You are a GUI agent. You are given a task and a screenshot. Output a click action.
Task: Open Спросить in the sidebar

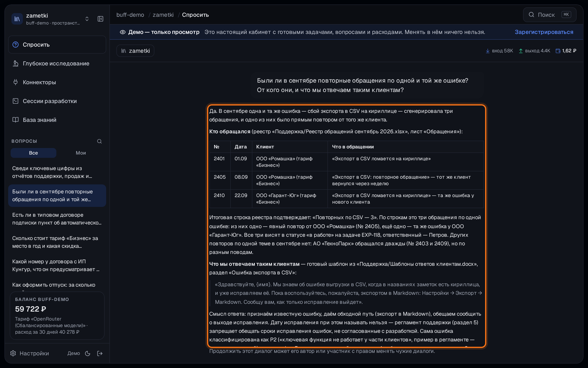(x=57, y=45)
